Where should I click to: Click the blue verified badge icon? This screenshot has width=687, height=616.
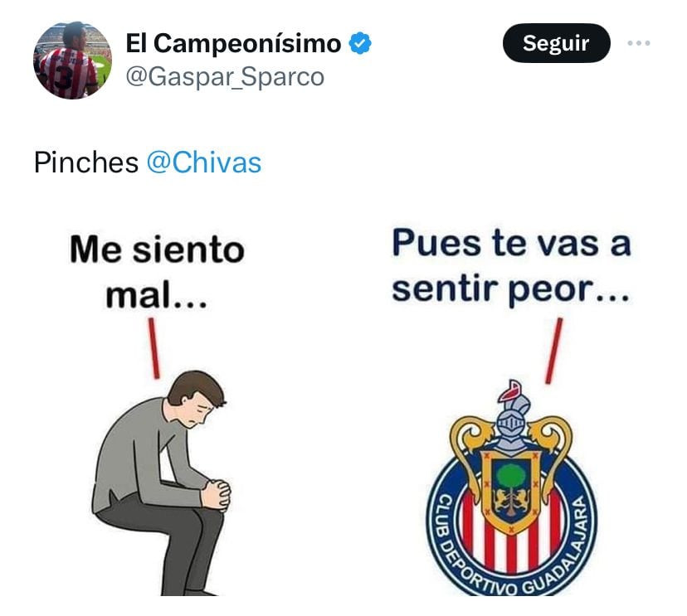click(x=360, y=43)
